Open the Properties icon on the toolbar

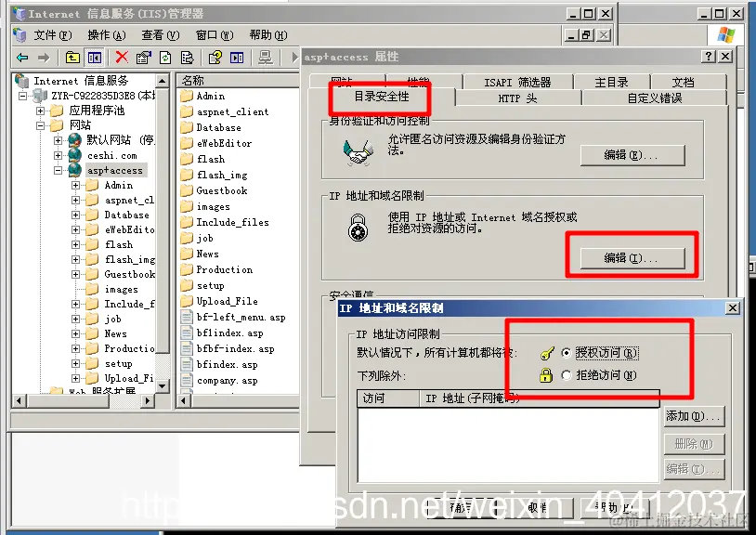(x=145, y=58)
